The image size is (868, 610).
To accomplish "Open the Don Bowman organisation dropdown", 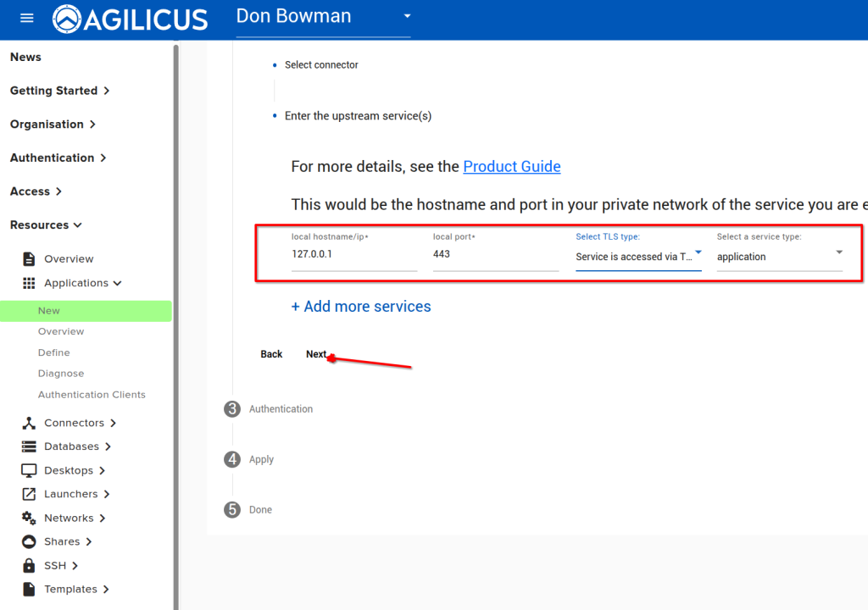I will (x=407, y=17).
